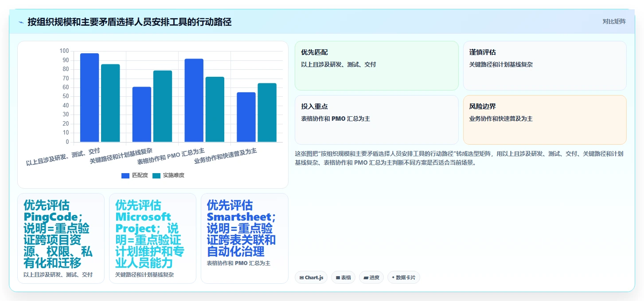
Task: Click the x-axis label 以上且涉及研发、测试、交付
Action: 63,157
